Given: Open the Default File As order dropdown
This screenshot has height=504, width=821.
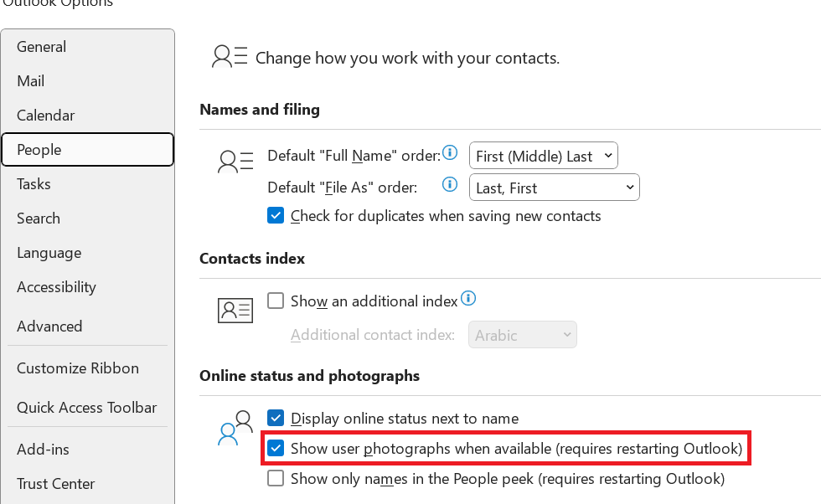Looking at the screenshot, I should 554,187.
